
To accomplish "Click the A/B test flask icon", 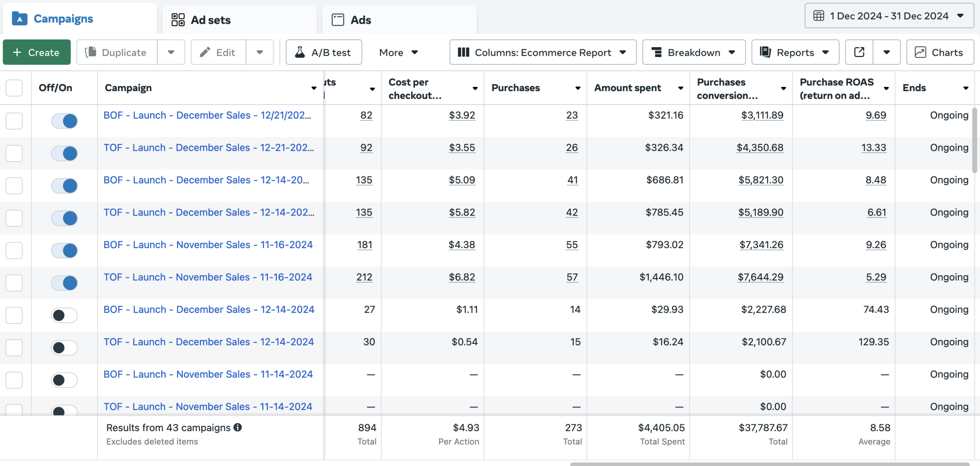I will 300,52.
